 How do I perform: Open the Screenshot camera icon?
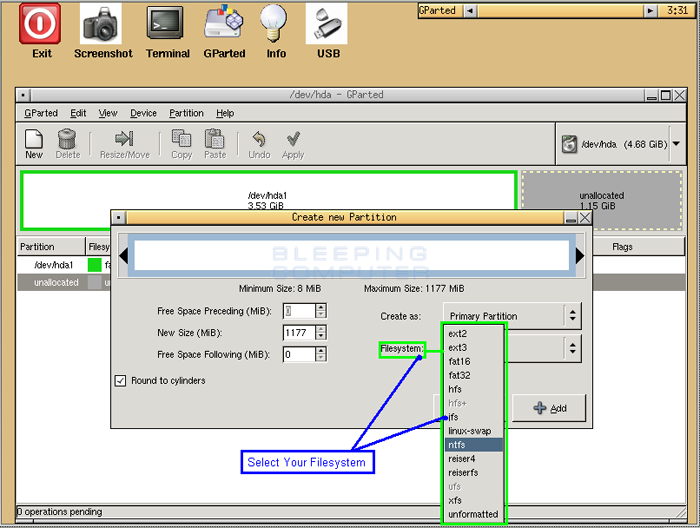click(100, 23)
